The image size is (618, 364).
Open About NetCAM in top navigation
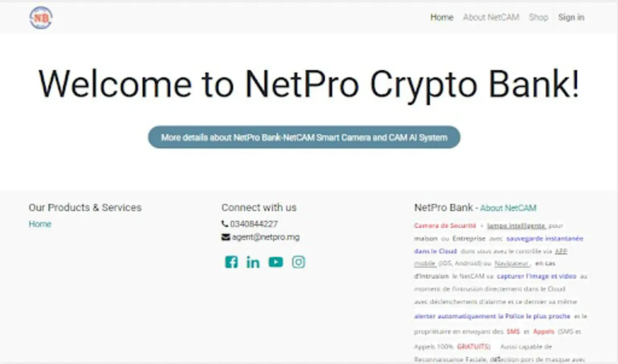coord(491,17)
